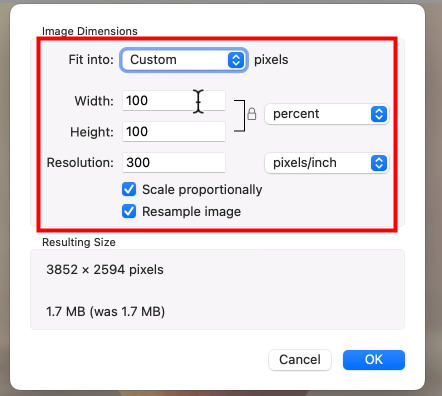Confirm changes with the OK button
Image resolution: width=442 pixels, height=396 pixels.
374,360
